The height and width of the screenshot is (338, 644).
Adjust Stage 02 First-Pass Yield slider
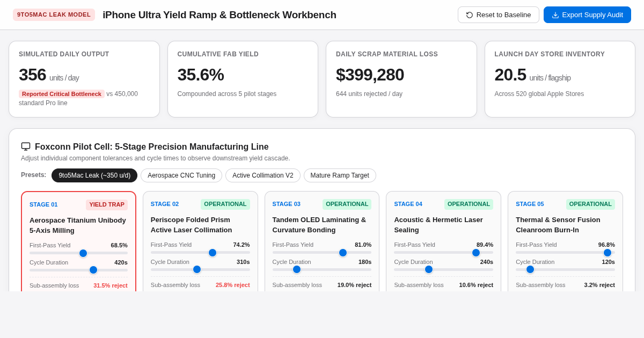[x=200, y=253]
